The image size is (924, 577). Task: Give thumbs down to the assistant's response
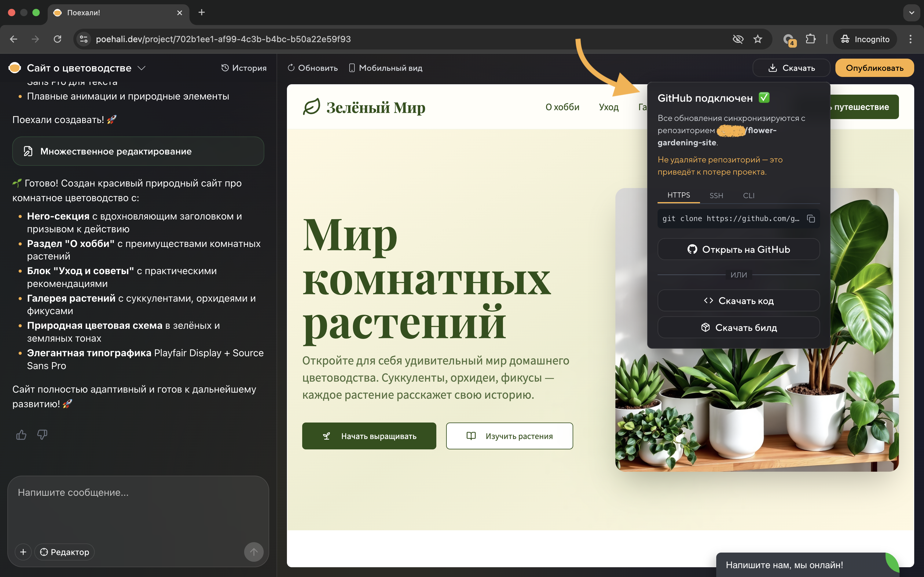42,435
